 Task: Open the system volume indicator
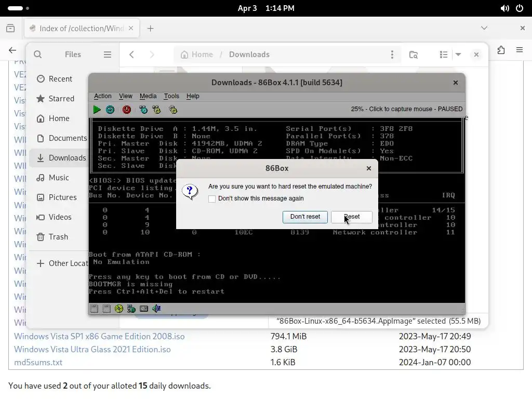click(x=505, y=8)
